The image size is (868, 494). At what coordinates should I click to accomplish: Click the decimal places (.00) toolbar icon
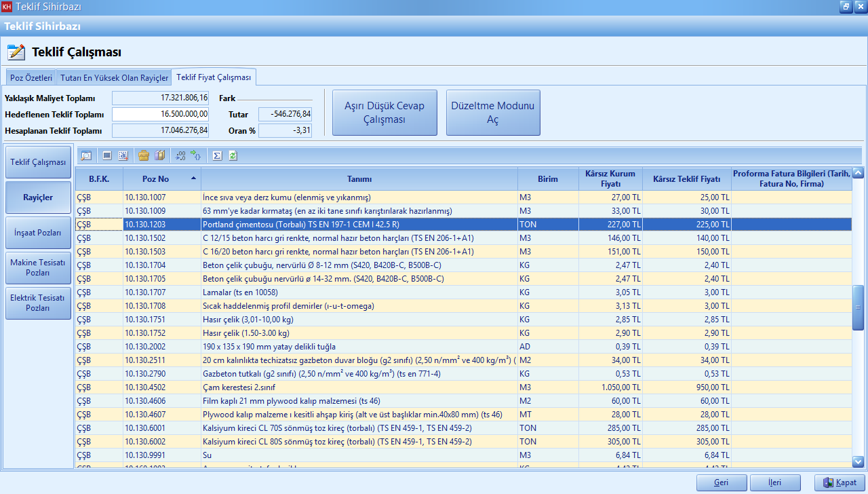(180, 155)
